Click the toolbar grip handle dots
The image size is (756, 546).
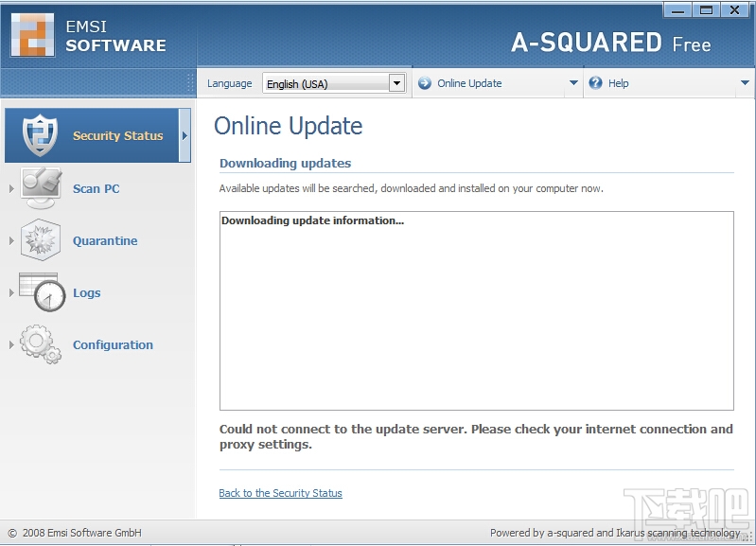click(x=191, y=83)
